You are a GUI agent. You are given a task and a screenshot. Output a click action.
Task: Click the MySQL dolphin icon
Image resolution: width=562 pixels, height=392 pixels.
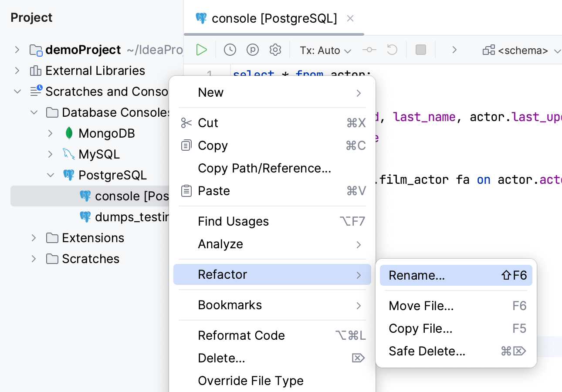coord(69,154)
